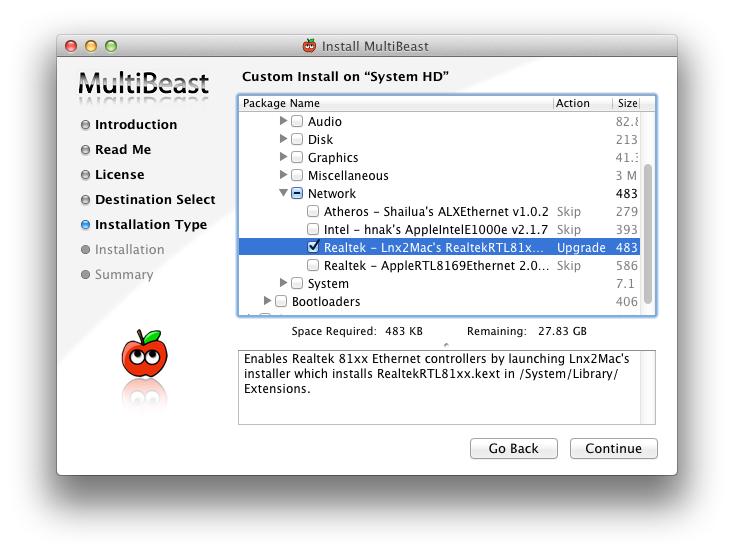The height and width of the screenshot is (554, 734).
Task: Zoom the Install MultiBeast window
Action: pyautogui.click(x=111, y=46)
